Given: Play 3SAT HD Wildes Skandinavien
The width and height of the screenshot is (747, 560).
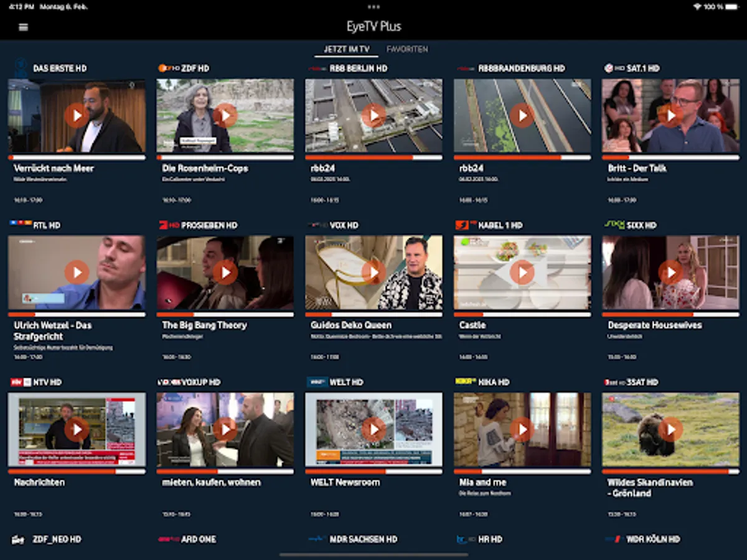Looking at the screenshot, I should tap(670, 429).
